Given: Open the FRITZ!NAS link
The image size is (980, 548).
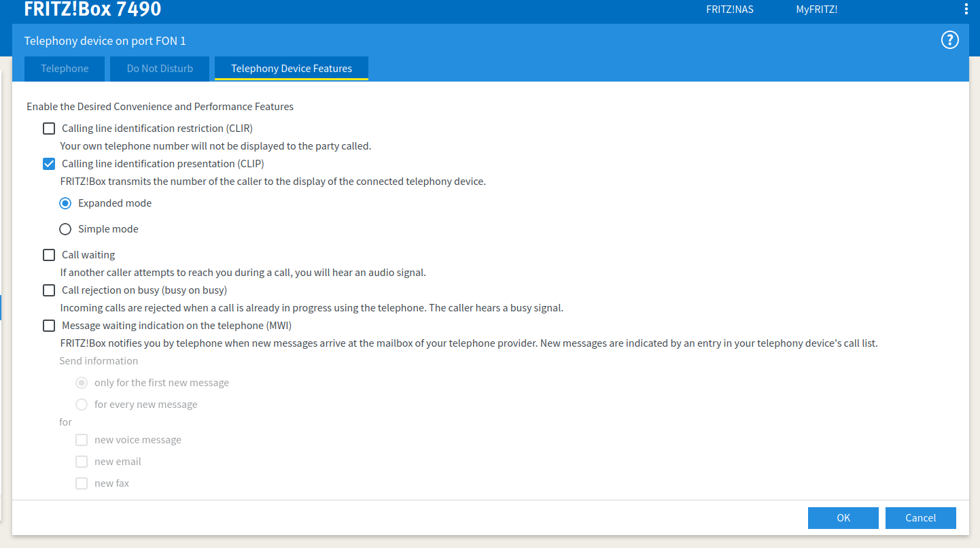Looking at the screenshot, I should (730, 10).
